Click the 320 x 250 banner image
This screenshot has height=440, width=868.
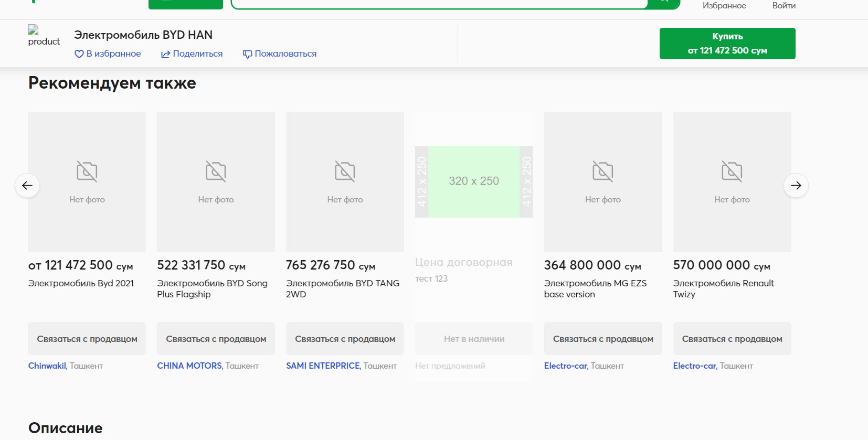tap(474, 181)
